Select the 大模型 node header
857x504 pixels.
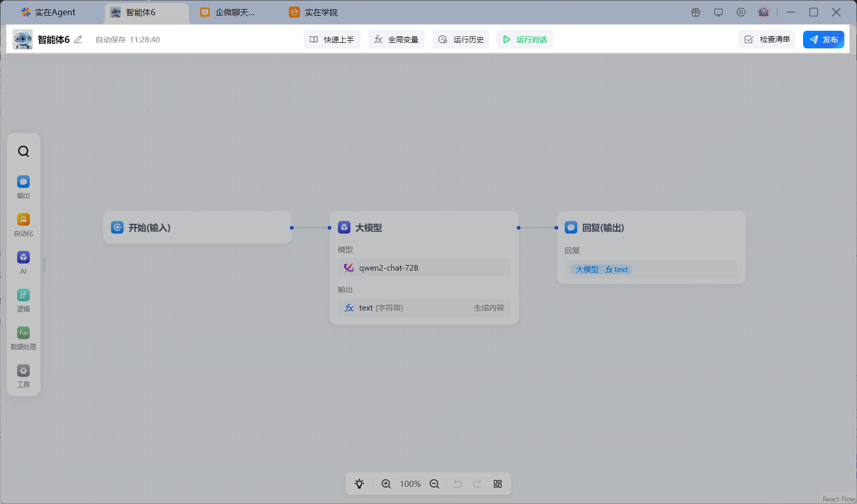tap(424, 227)
